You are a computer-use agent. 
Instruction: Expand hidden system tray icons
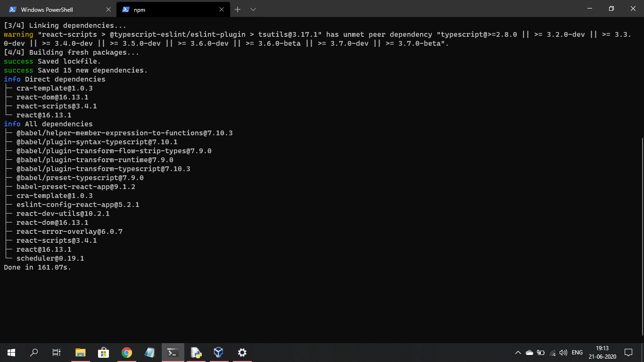click(518, 352)
